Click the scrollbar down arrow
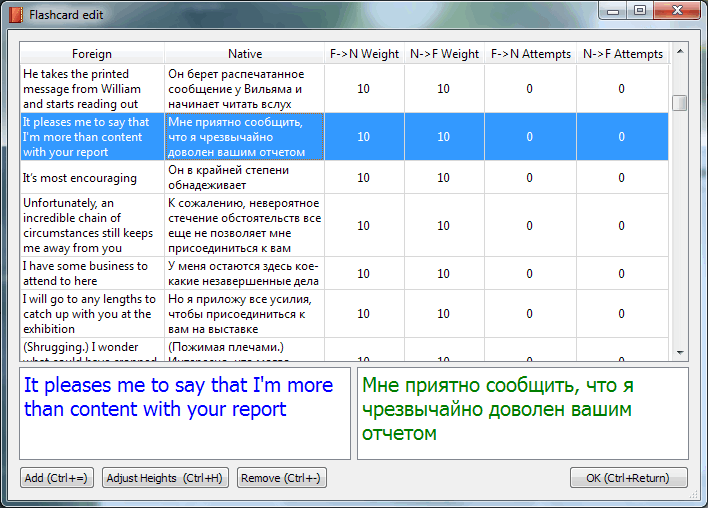This screenshot has height=508, width=708. coord(680,352)
